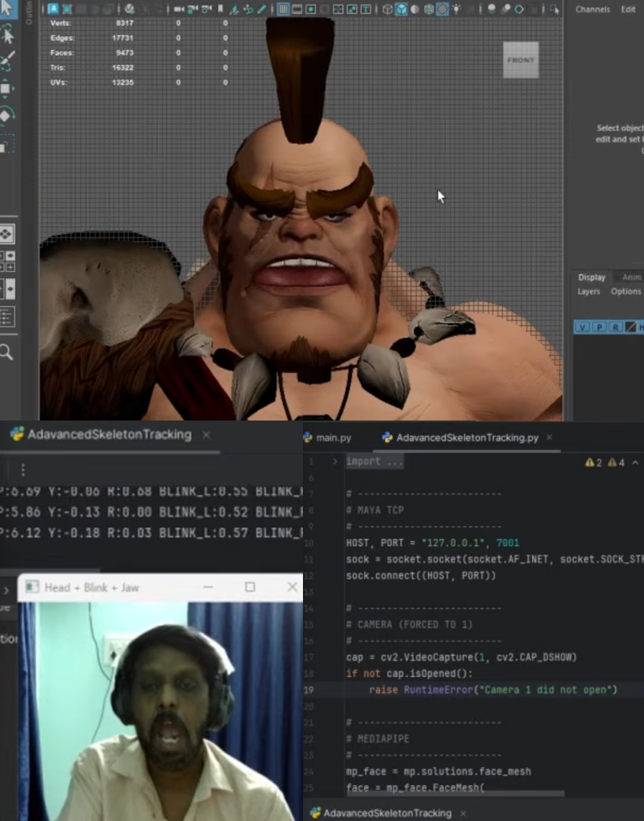
Task: Toggle the viewport grid button
Action: (283, 9)
